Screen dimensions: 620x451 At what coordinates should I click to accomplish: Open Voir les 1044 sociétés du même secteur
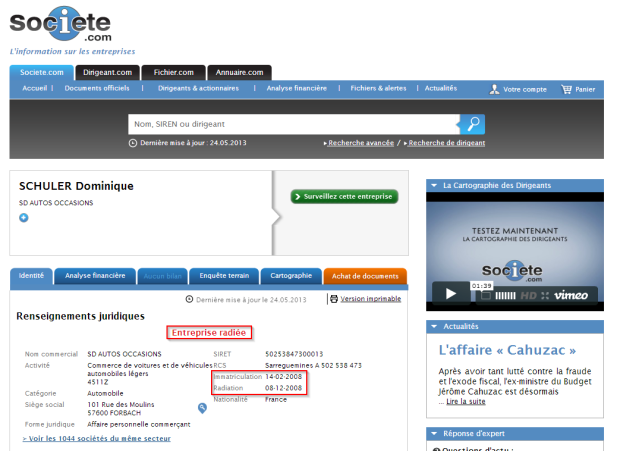coord(96,438)
